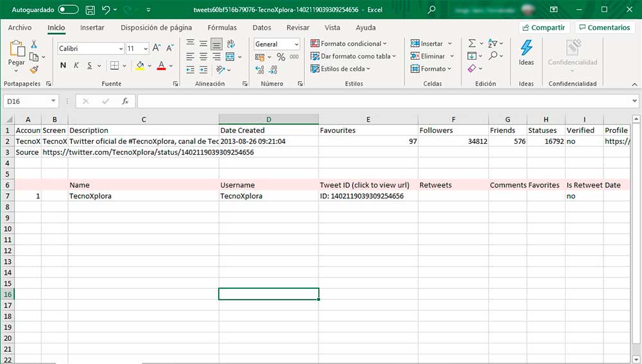Click the Borders grid icon
The image size is (642, 364).
(x=115, y=65)
